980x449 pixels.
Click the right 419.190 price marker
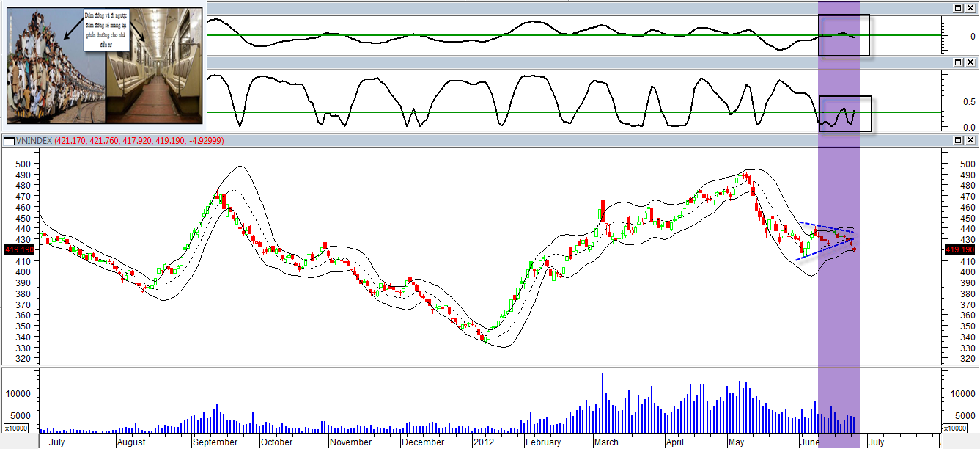click(x=959, y=250)
